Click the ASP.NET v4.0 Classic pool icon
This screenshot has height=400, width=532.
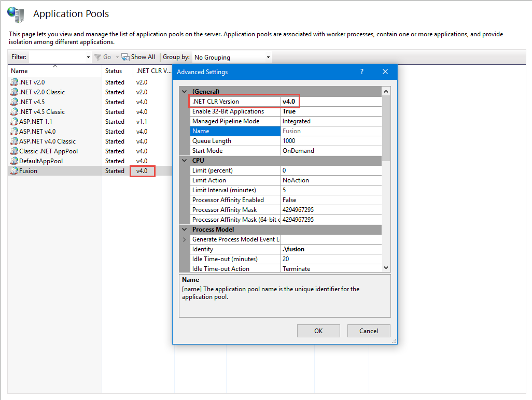[x=14, y=141]
